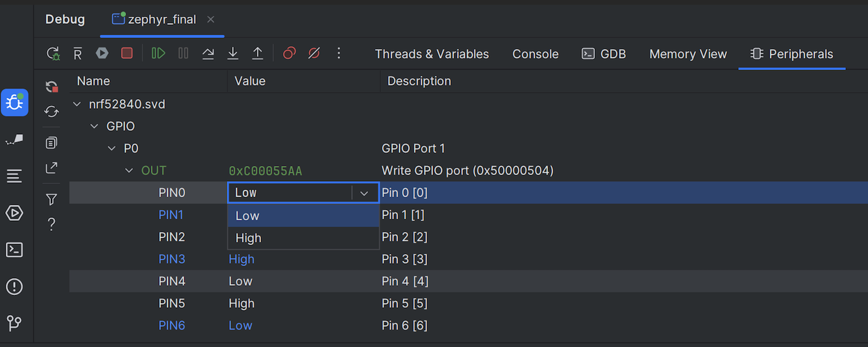Choose Low option in dropdown list
Viewport: 868px width, 347px height.
coord(247,216)
